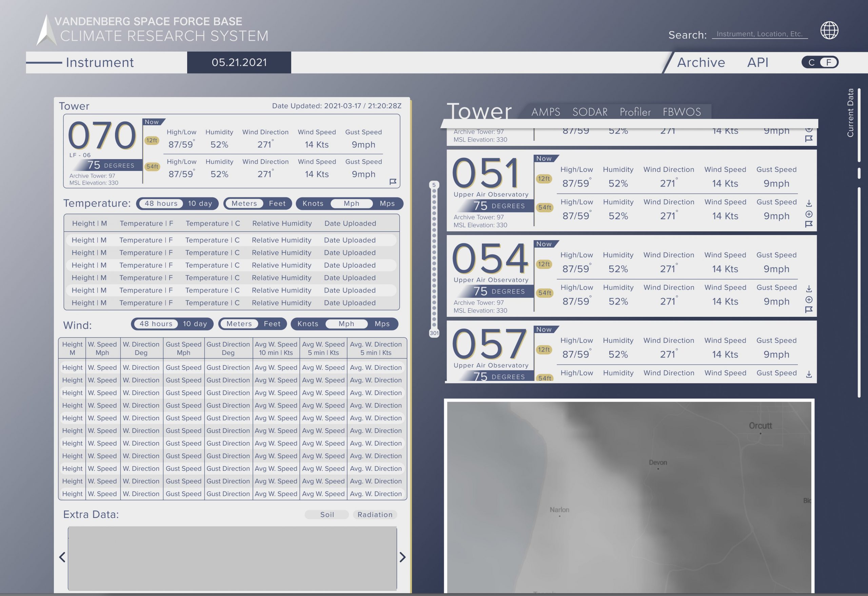Focus the Search input field
Screen dimensions: 868x596
pyautogui.click(x=759, y=34)
